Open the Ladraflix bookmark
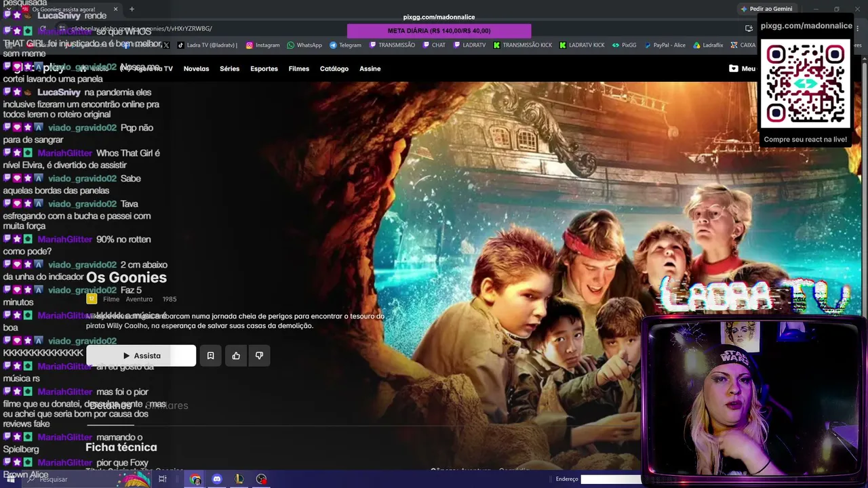The image size is (868, 488). pyautogui.click(x=708, y=45)
